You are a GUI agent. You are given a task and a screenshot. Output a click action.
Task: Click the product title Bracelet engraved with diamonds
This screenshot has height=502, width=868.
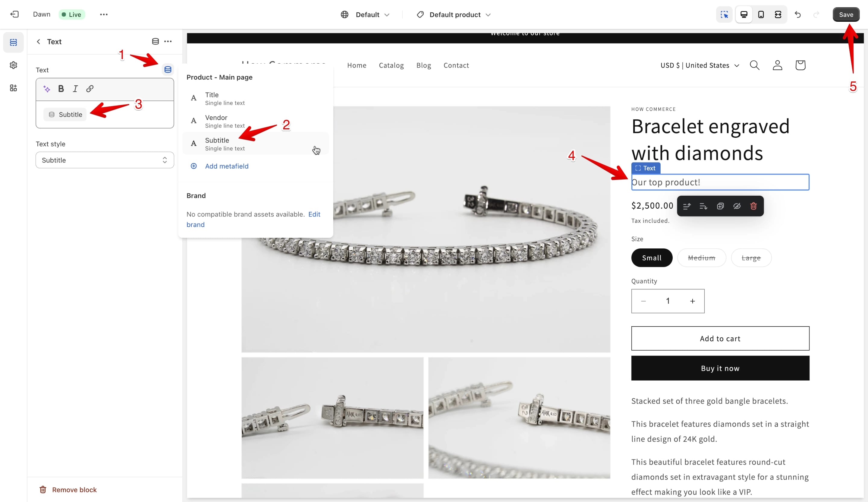tap(710, 139)
